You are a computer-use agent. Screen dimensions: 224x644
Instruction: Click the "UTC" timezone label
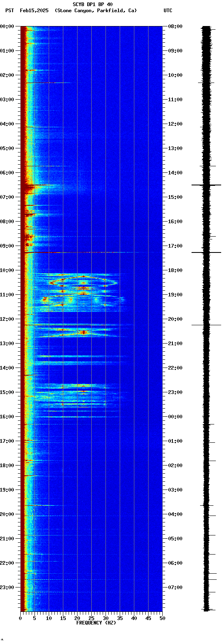tap(168, 11)
